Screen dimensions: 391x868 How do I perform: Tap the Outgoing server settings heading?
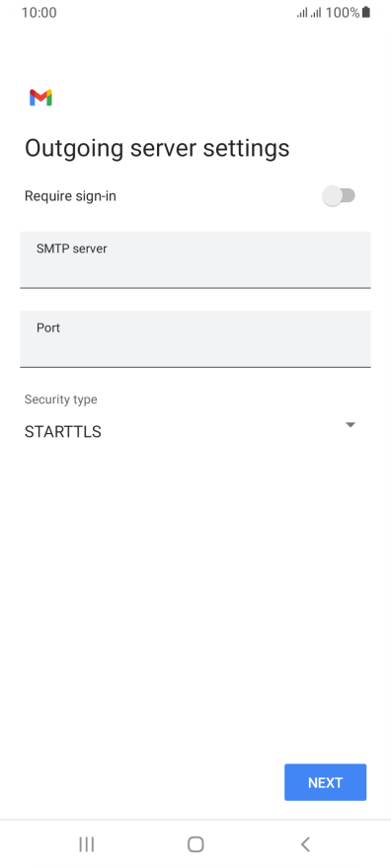click(x=157, y=148)
